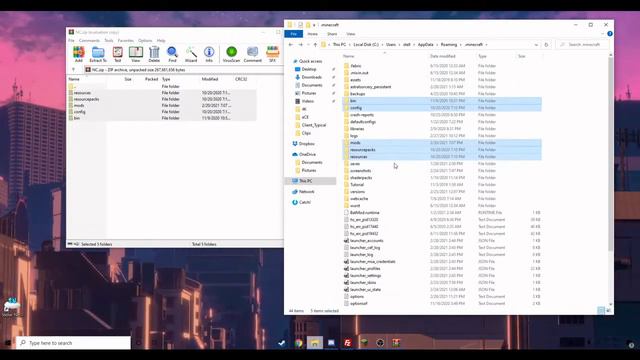The image size is (640, 360).
Task: Switch Explorer to details view button
Action: pyautogui.click(x=601, y=311)
